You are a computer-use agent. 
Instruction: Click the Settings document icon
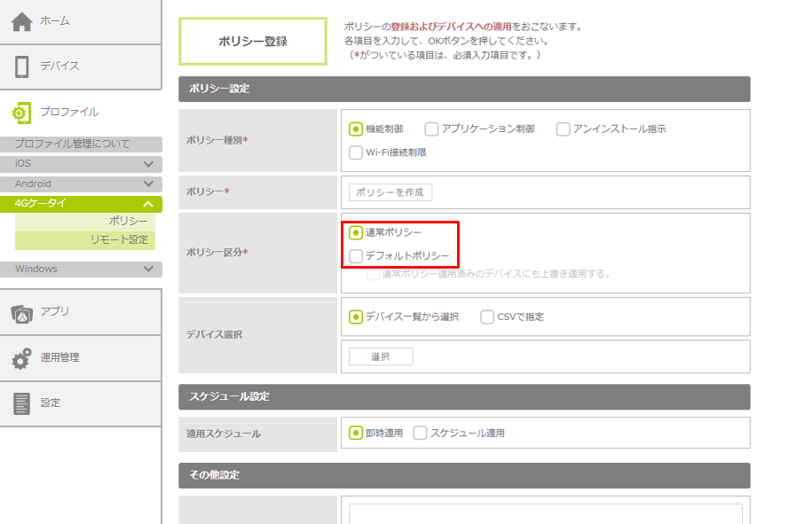(x=22, y=403)
